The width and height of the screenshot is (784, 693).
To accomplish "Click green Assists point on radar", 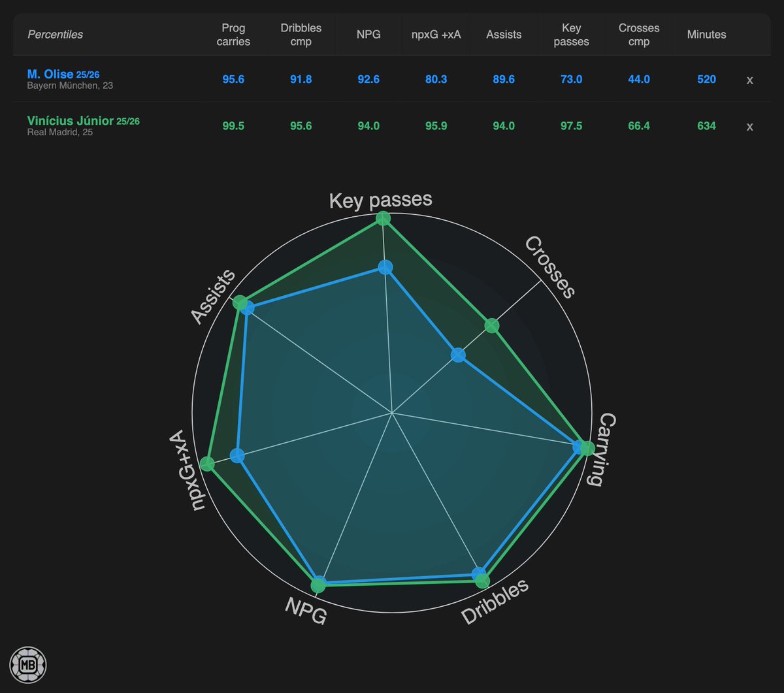I will click(x=240, y=302).
